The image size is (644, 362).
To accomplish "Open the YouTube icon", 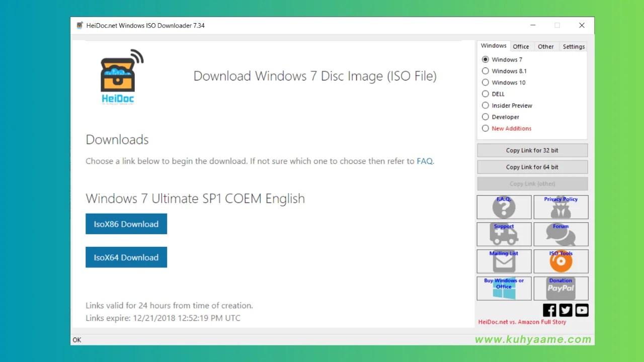I will 582,310.
